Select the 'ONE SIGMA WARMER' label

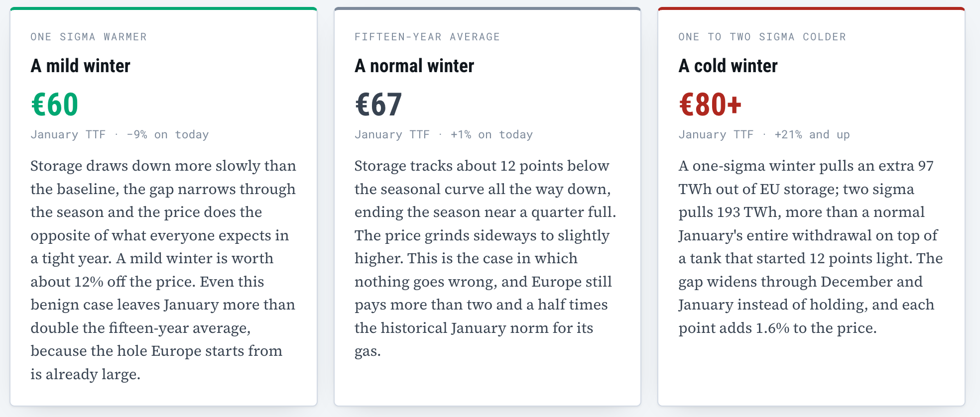(x=89, y=37)
